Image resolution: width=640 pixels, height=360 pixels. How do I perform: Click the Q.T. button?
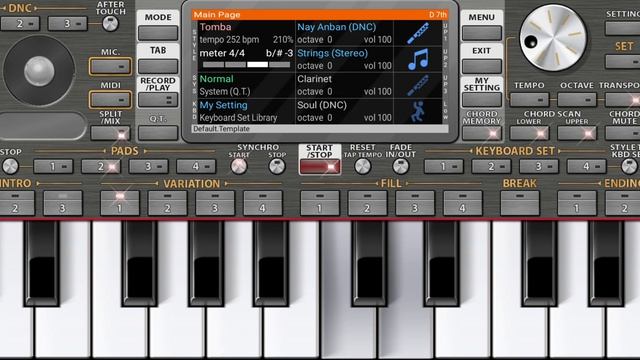click(x=158, y=133)
